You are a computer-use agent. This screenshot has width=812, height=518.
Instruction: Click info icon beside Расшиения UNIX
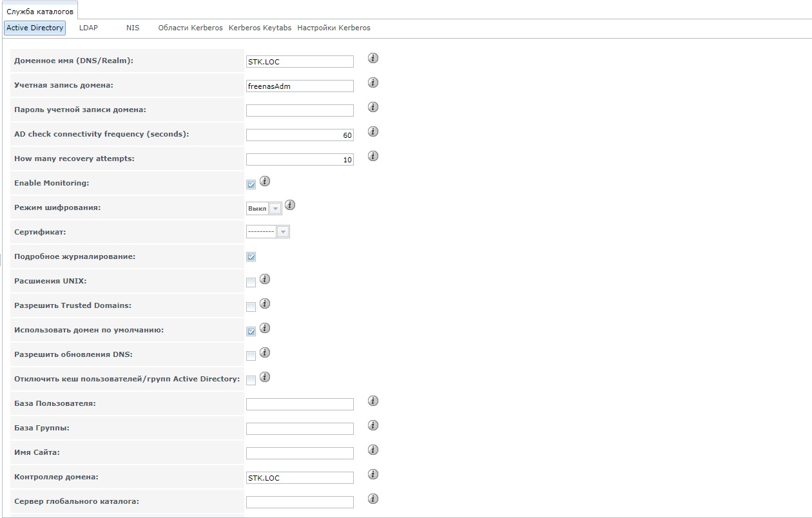tap(265, 279)
